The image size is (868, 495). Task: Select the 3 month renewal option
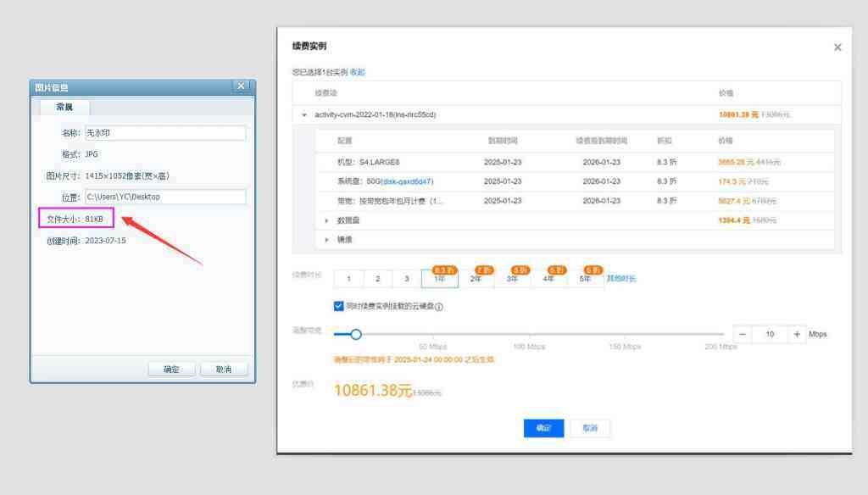406,279
